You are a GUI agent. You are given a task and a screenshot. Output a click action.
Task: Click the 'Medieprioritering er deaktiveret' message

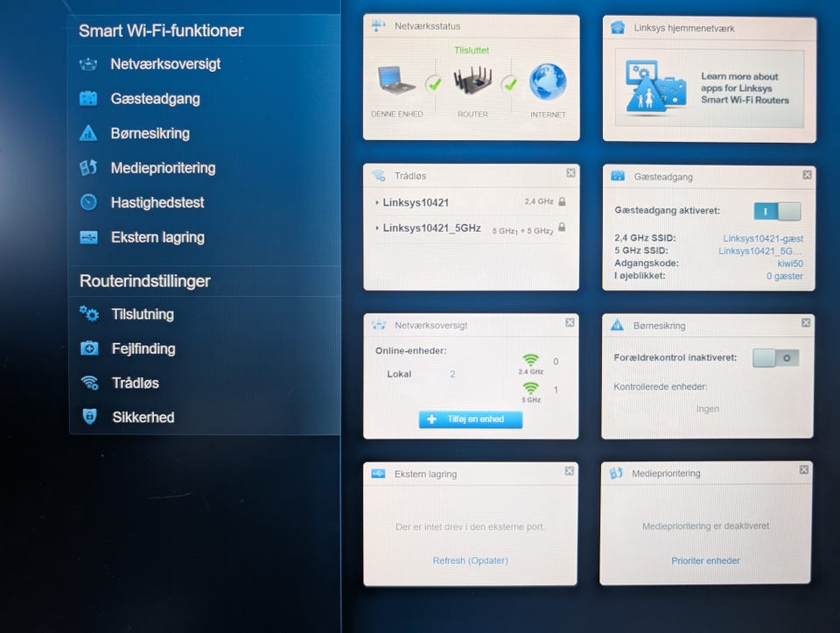point(705,526)
